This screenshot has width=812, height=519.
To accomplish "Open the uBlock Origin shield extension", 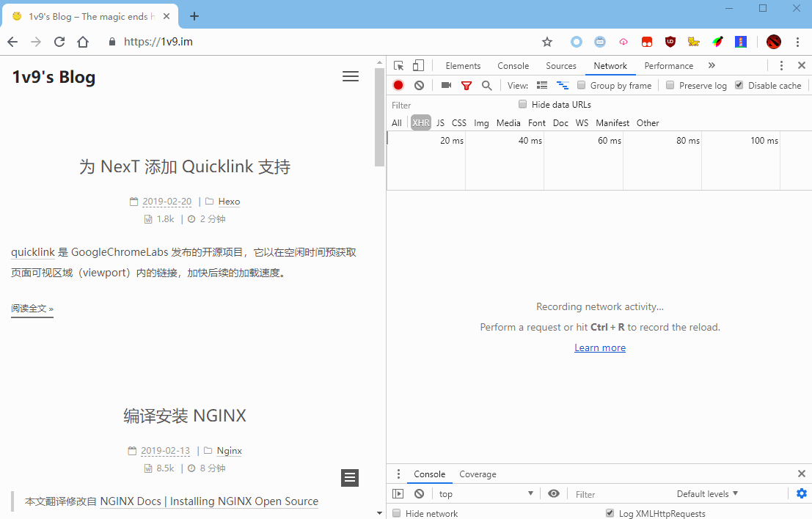I will (670, 42).
